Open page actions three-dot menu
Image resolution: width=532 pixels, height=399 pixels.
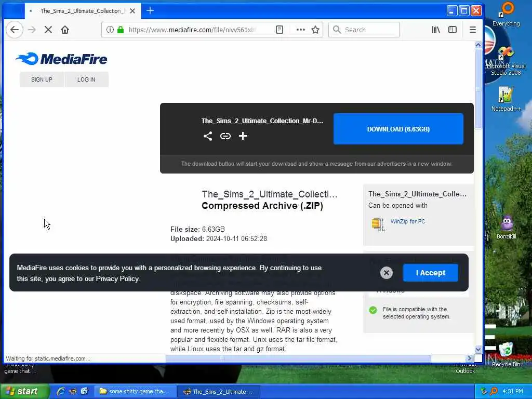(301, 30)
